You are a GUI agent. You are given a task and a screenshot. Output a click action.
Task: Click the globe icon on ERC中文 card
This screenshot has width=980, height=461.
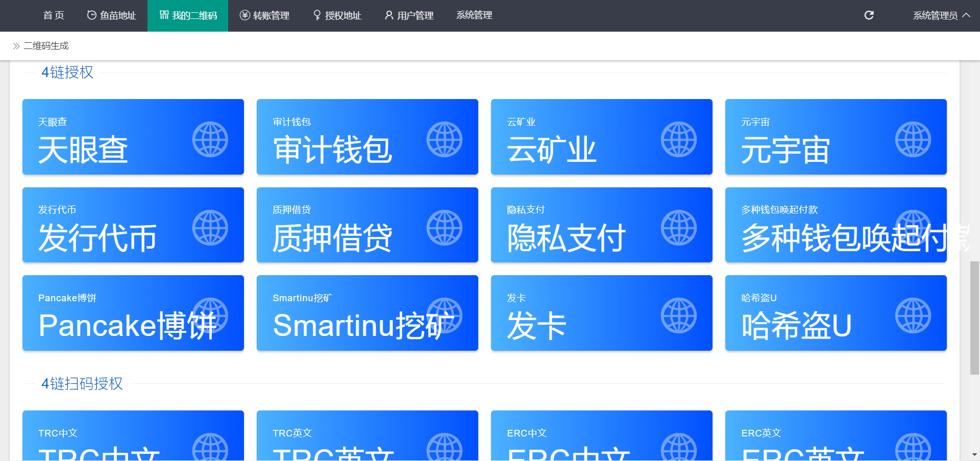tap(678, 447)
